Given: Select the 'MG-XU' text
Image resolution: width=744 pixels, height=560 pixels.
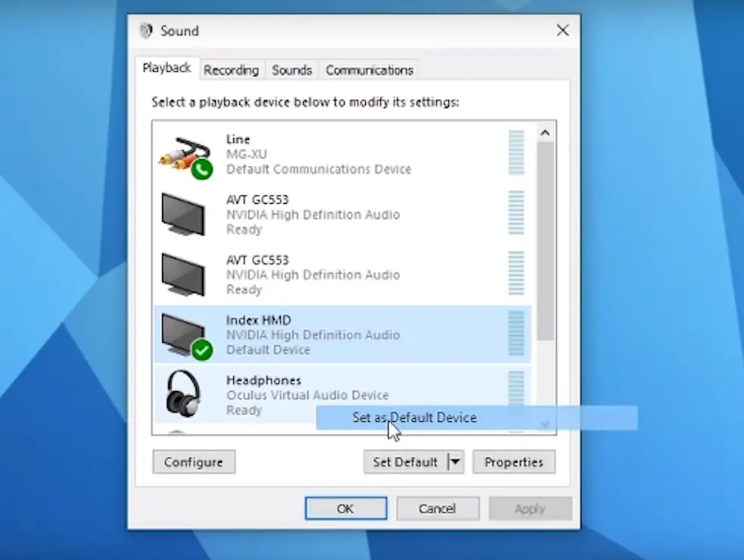Looking at the screenshot, I should 247,154.
